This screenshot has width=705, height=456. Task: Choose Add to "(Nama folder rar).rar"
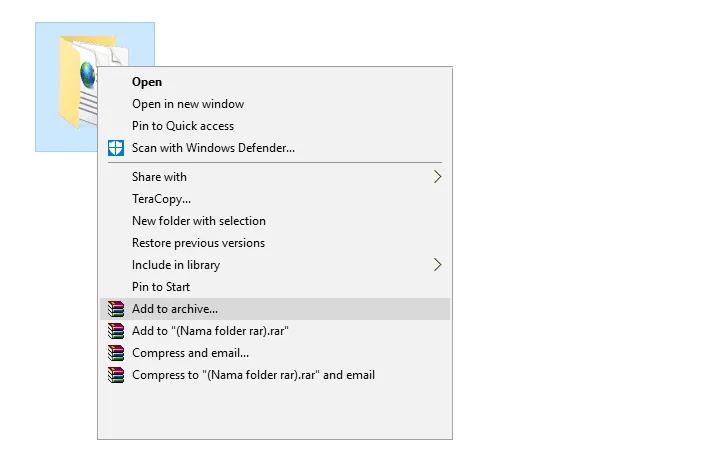pyautogui.click(x=275, y=331)
